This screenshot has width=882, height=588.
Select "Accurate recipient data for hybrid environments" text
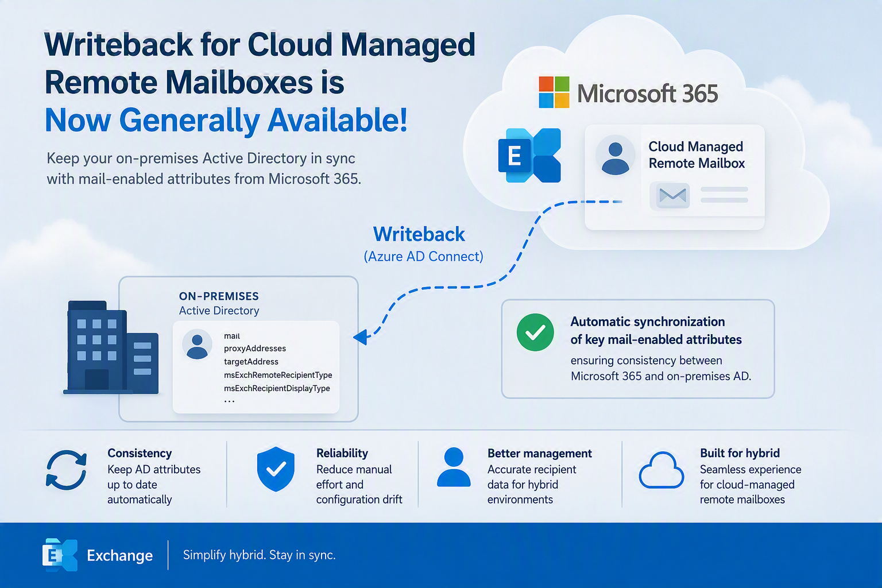click(532, 485)
